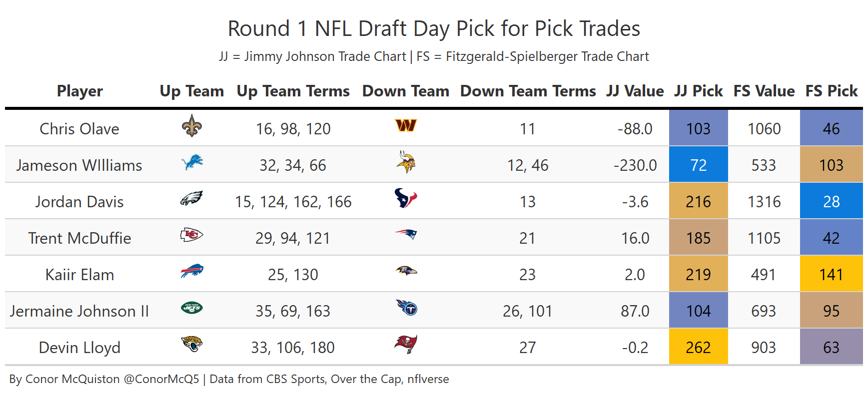
Task: Select the Tampa Bay Buccaneers logo
Action: click(406, 344)
